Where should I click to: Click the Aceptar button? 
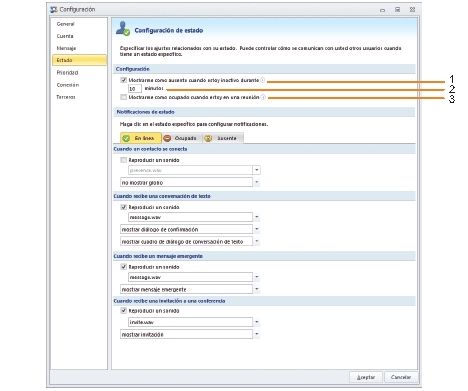pos(366,377)
